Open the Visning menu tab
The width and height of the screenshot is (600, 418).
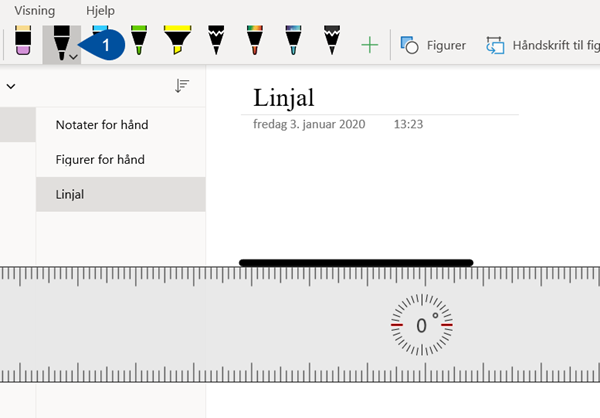(35, 11)
